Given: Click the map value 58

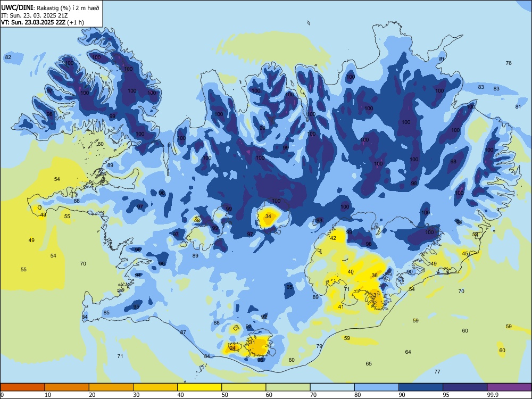Looking at the screenshot, I should point(475,235).
